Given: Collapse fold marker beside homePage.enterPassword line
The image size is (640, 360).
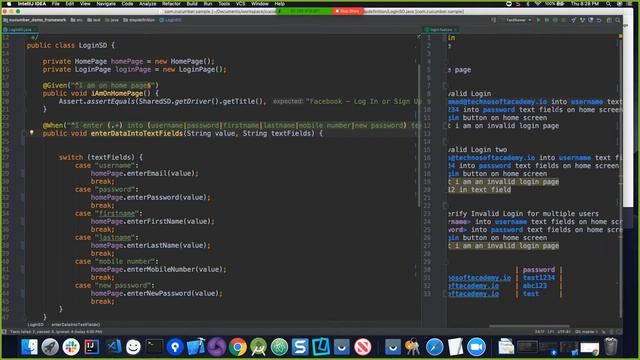Looking at the screenshot, I should [22, 198].
